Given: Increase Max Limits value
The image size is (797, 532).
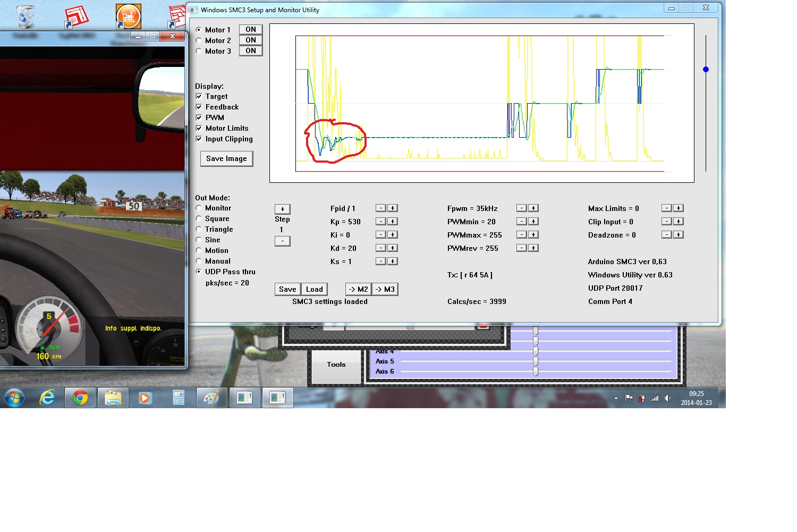Looking at the screenshot, I should click(678, 208).
